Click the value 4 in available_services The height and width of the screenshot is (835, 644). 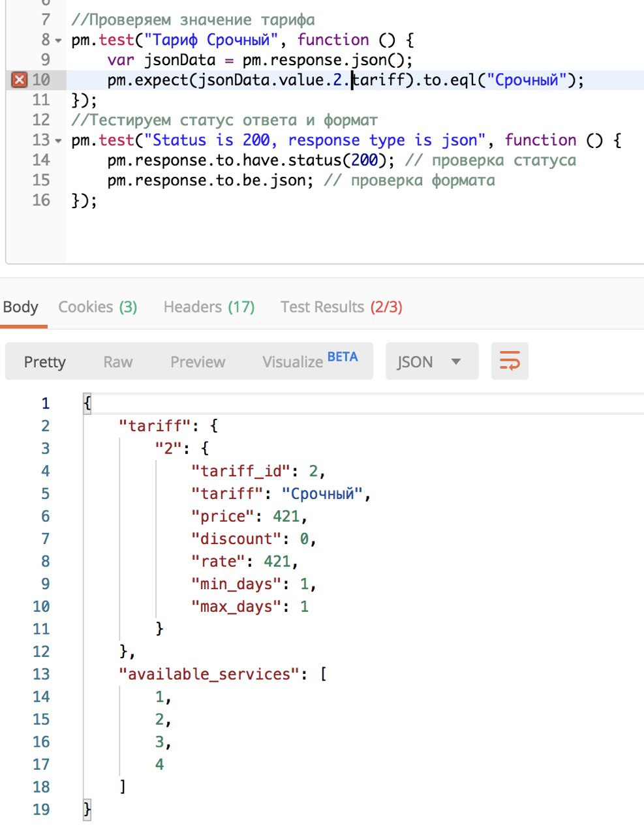[x=159, y=765]
